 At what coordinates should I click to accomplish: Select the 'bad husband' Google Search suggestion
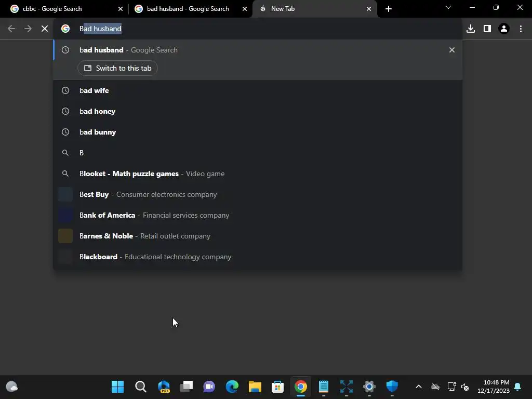coord(258,50)
